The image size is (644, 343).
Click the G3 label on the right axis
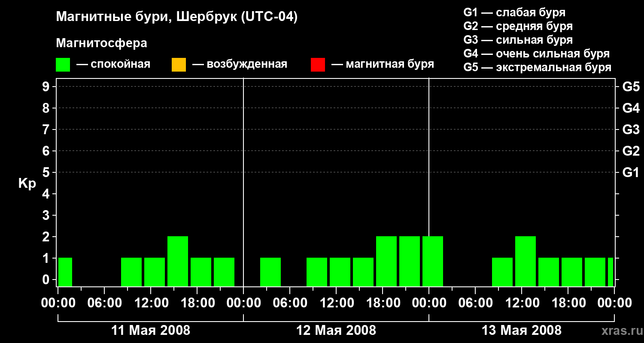click(631, 129)
